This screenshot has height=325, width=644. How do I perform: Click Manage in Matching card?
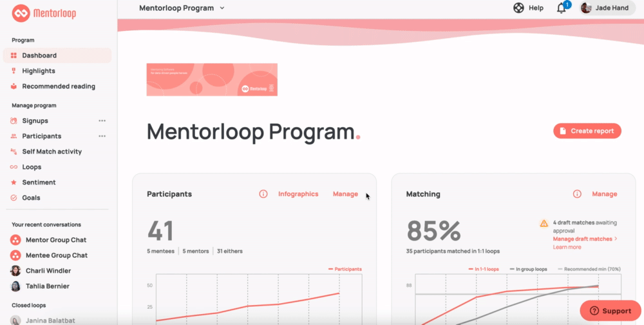click(x=605, y=193)
